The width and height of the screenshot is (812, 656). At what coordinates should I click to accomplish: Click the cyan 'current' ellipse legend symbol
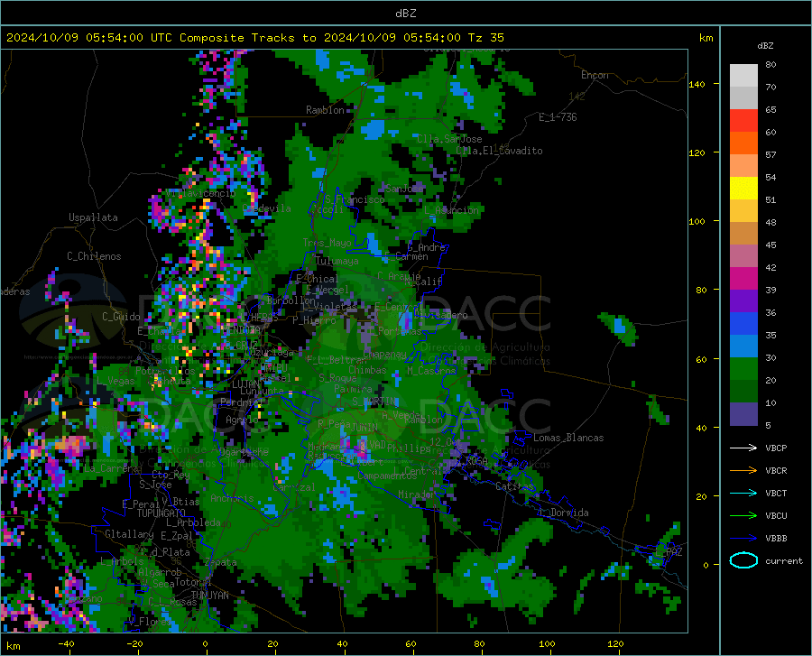point(743,560)
